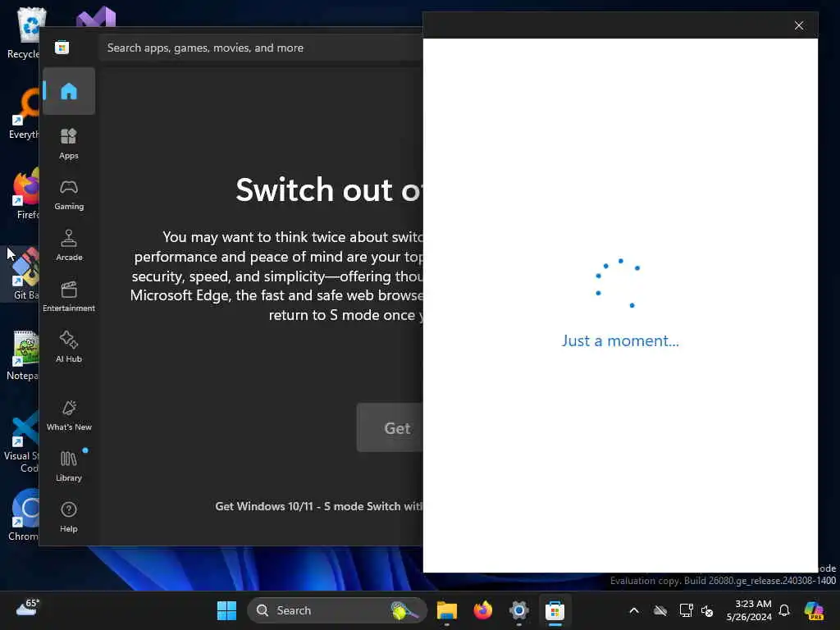Click the 'Just a moment...' text
840x630 pixels.
620,340
